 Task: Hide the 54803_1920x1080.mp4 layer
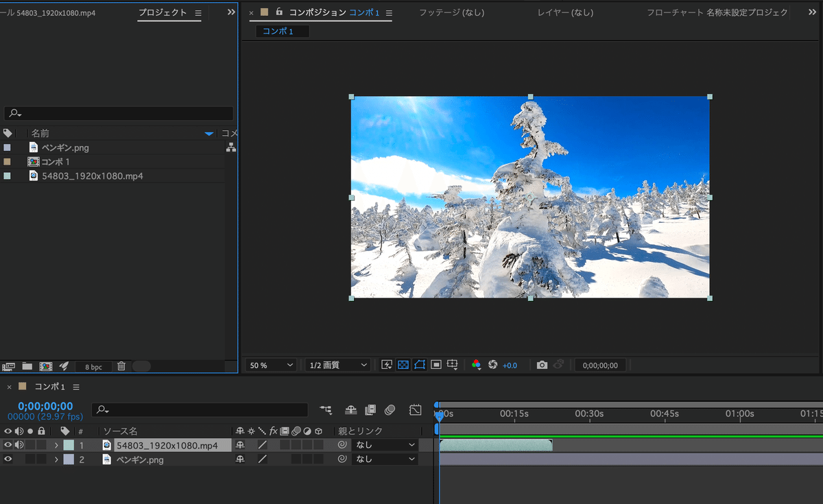tap(8, 445)
